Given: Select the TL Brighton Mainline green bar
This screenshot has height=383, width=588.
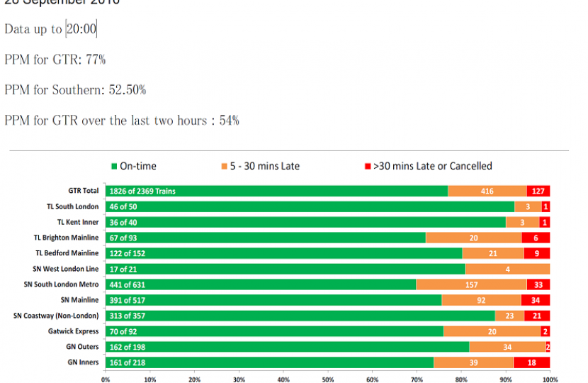Looking at the screenshot, I should [x=265, y=238].
